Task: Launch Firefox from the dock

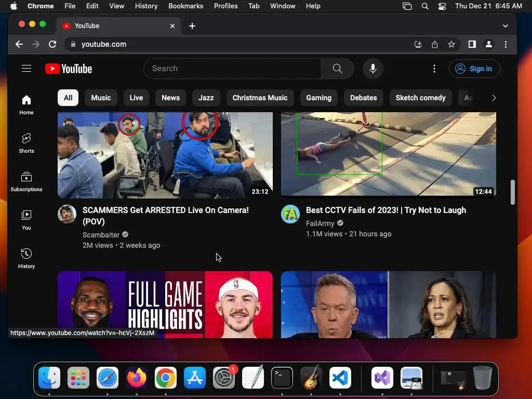Action: point(137,378)
